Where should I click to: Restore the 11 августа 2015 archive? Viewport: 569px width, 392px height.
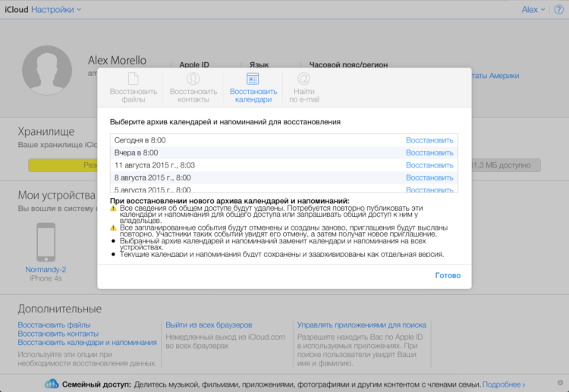(x=429, y=165)
